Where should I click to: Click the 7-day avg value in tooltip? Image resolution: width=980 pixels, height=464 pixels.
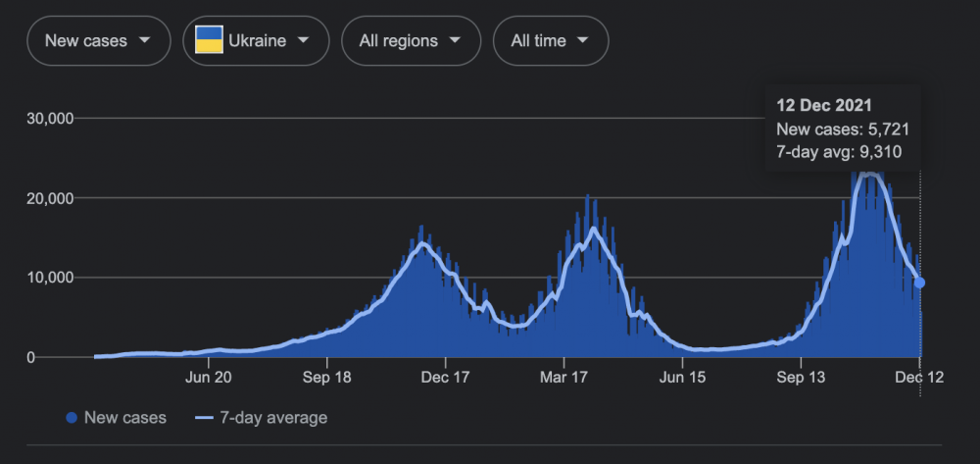pyautogui.click(x=839, y=152)
